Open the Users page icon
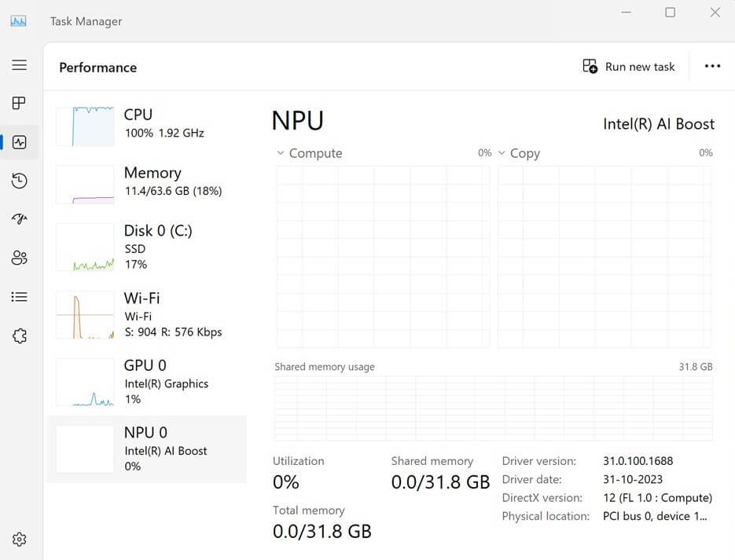 pos(20,258)
